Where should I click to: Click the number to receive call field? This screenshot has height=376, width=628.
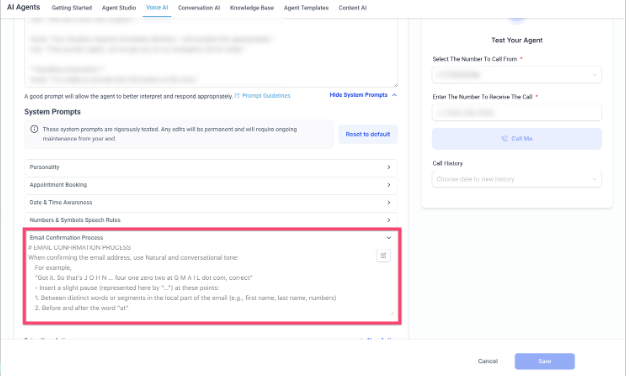[x=517, y=113]
